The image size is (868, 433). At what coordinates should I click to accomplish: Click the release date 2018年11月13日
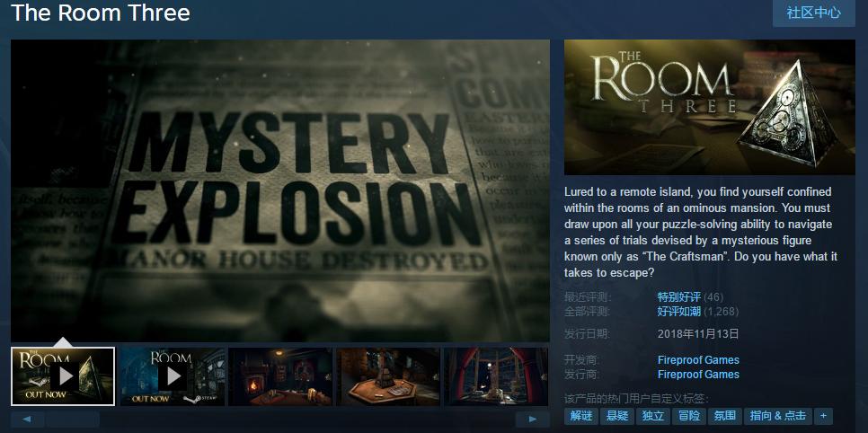698,334
